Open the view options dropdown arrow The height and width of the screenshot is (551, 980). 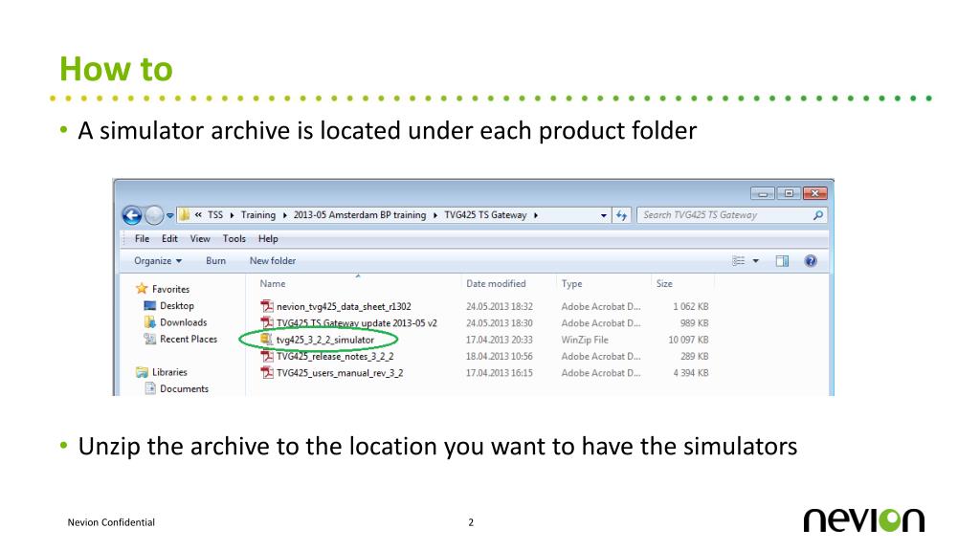pos(756,261)
